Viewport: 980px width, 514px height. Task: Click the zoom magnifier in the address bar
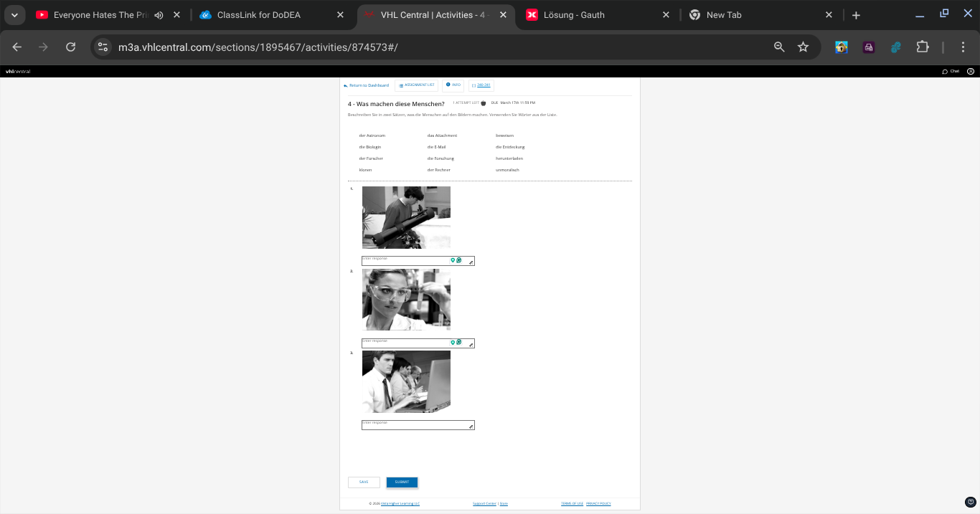tap(779, 47)
